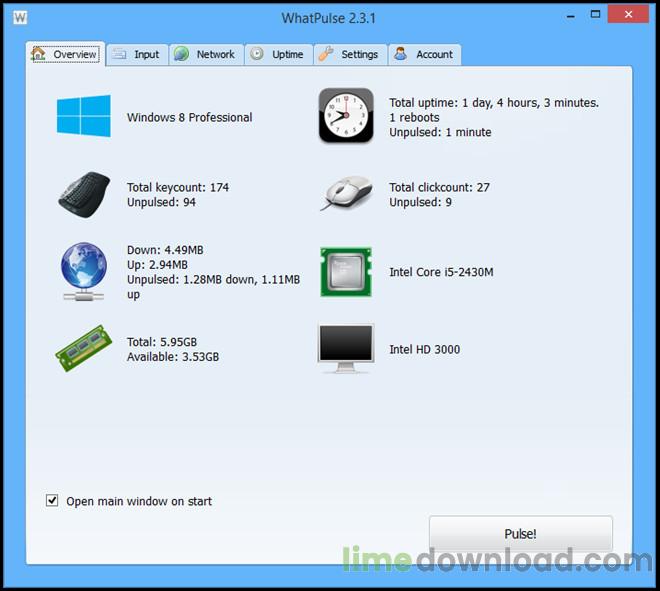The width and height of the screenshot is (660, 591).
Task: Click the green CPU chip icon
Action: (x=346, y=272)
